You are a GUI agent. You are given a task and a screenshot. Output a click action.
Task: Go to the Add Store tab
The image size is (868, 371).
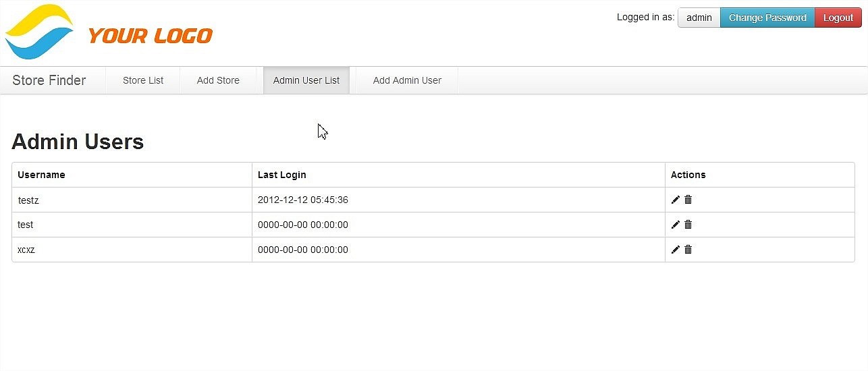click(x=218, y=80)
